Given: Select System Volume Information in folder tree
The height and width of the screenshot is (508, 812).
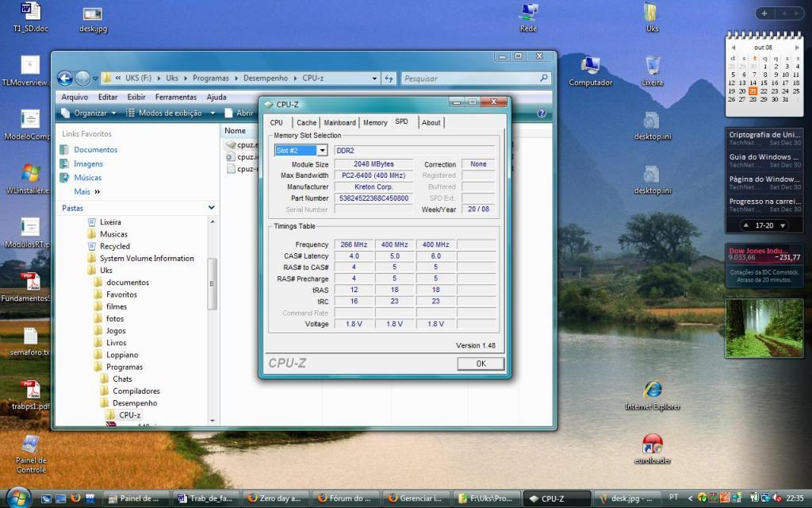Looking at the screenshot, I should [x=147, y=258].
